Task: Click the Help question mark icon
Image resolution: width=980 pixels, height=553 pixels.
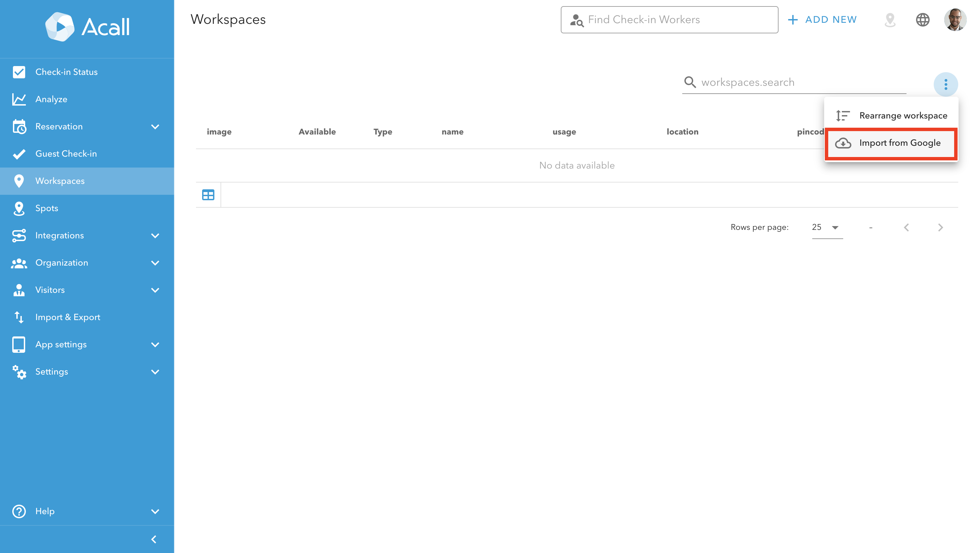Action: coord(19,511)
